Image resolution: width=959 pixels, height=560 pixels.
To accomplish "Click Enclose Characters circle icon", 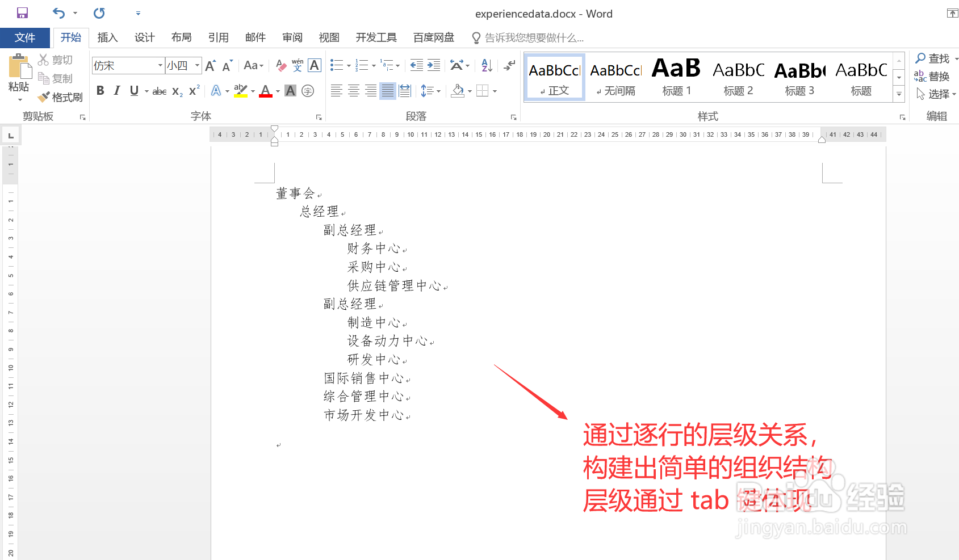I will point(308,91).
